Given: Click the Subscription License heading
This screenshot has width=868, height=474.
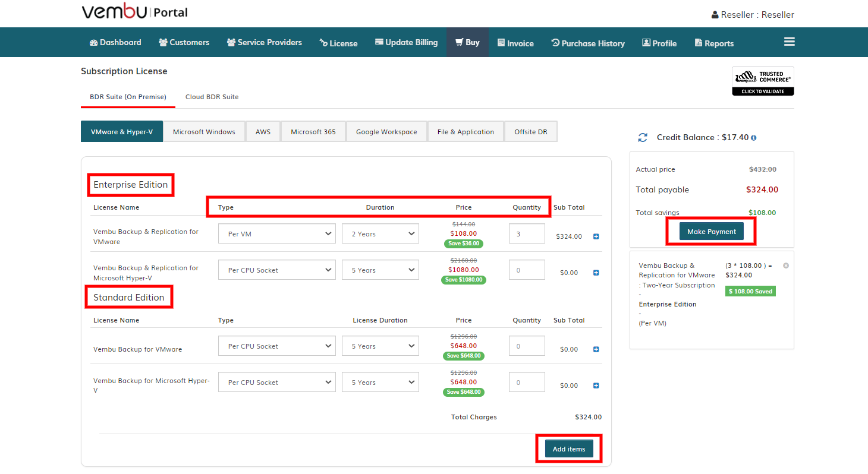Looking at the screenshot, I should coord(124,71).
